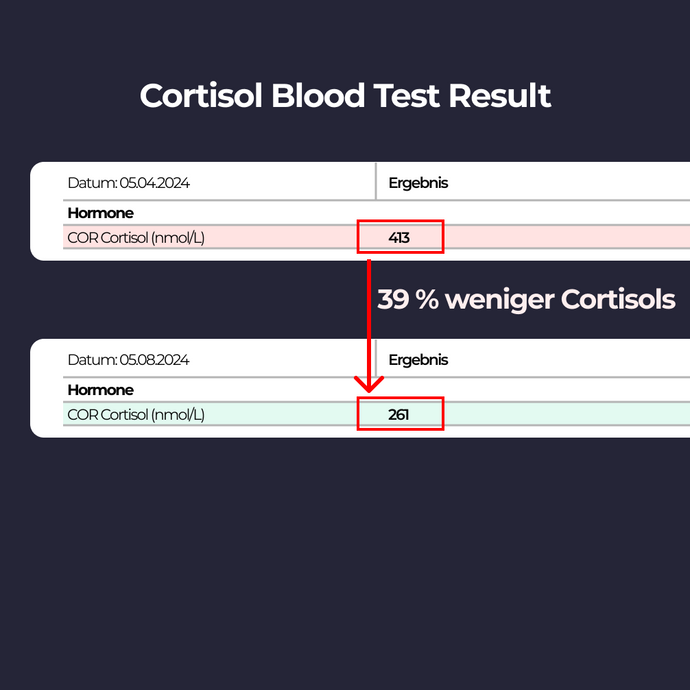Click the red-boxed value 413

400,238
